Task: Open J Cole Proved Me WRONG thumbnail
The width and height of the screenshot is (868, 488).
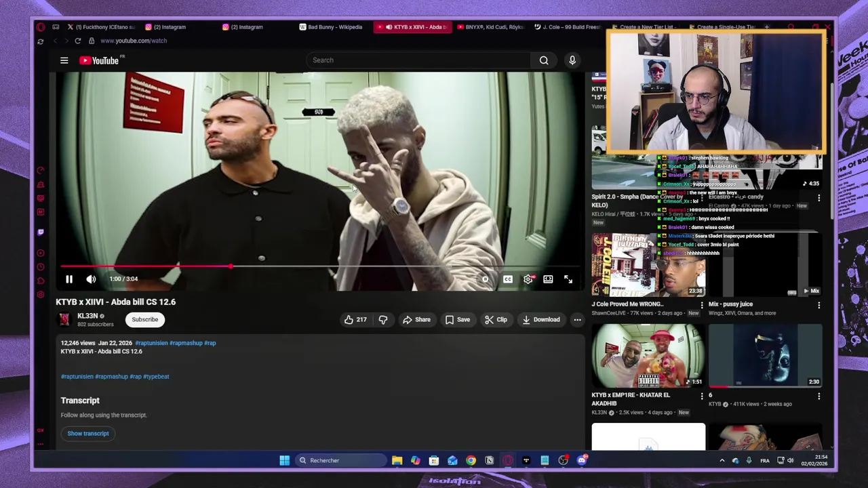Action: click(x=648, y=265)
